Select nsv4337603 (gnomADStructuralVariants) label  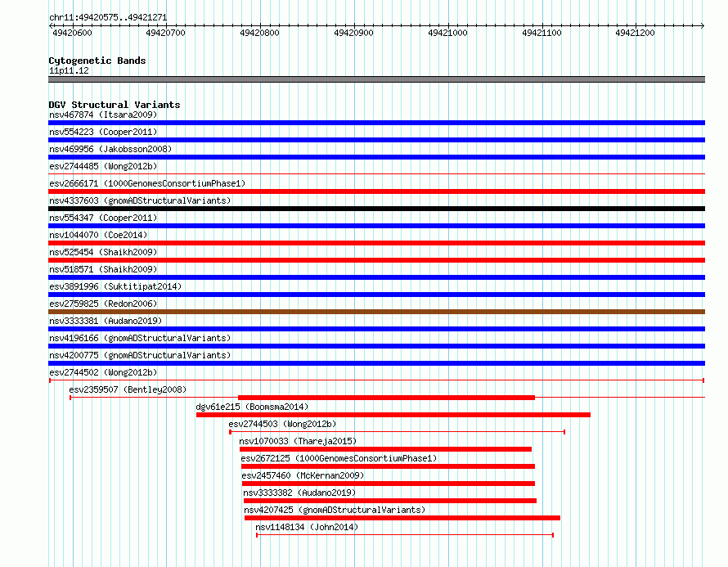click(x=140, y=200)
